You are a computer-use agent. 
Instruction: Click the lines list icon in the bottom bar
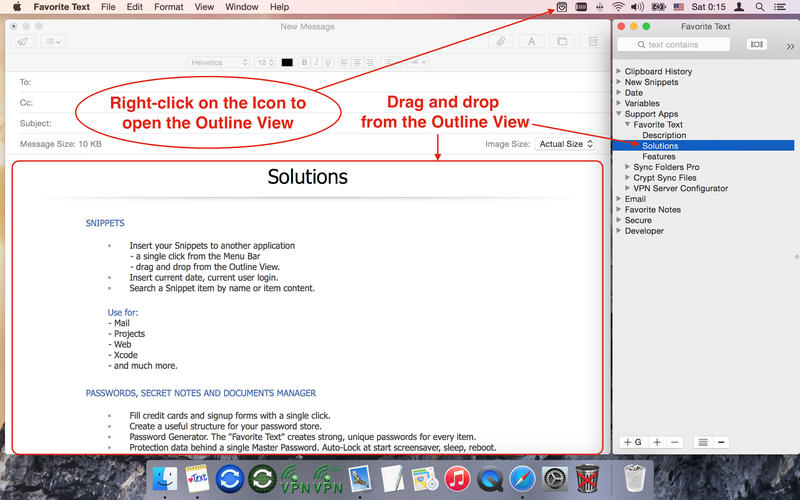703,442
